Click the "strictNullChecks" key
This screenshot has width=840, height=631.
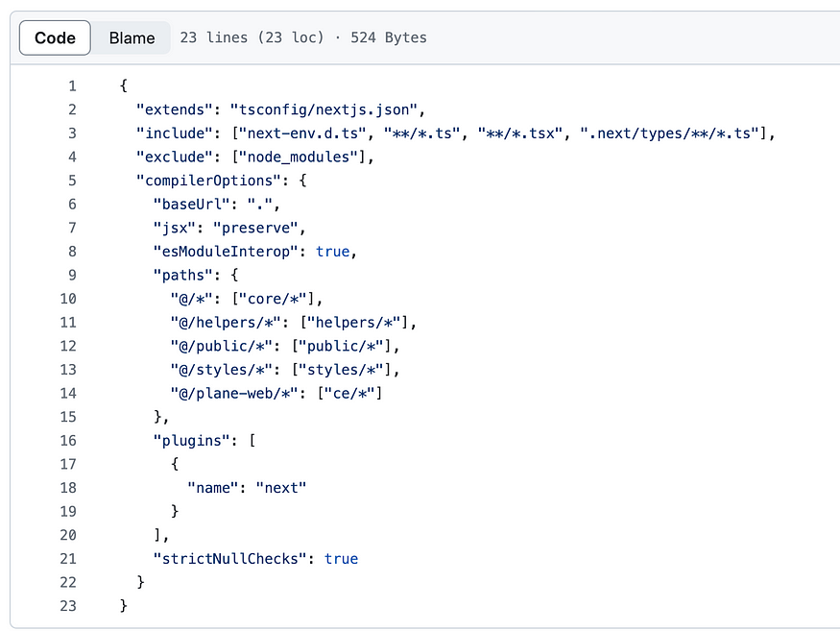[229, 559]
